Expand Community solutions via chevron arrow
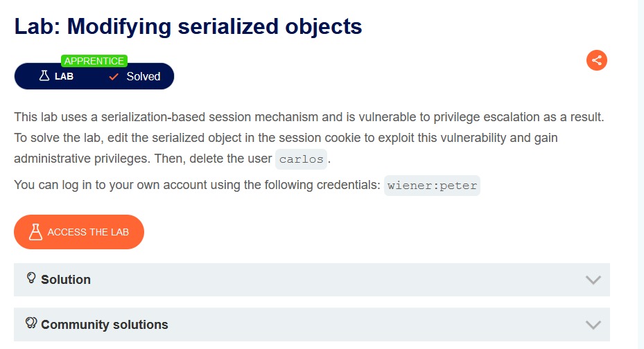 pyautogui.click(x=593, y=325)
